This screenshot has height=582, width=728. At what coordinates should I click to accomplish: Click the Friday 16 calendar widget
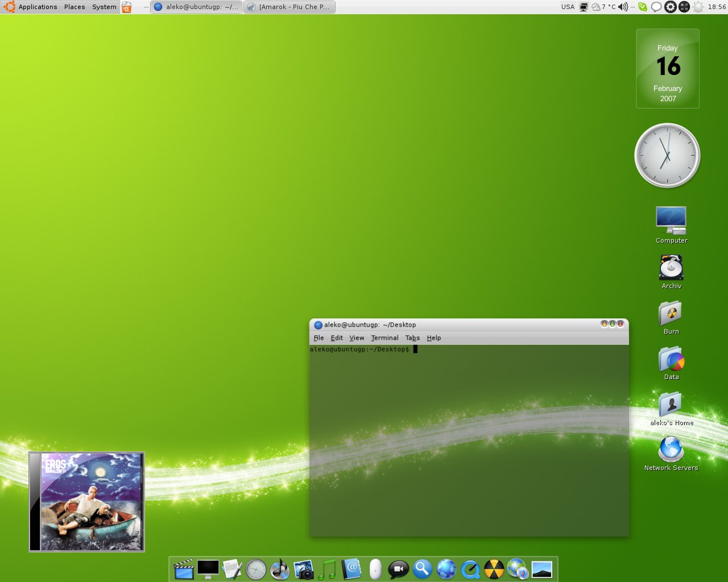tap(668, 68)
